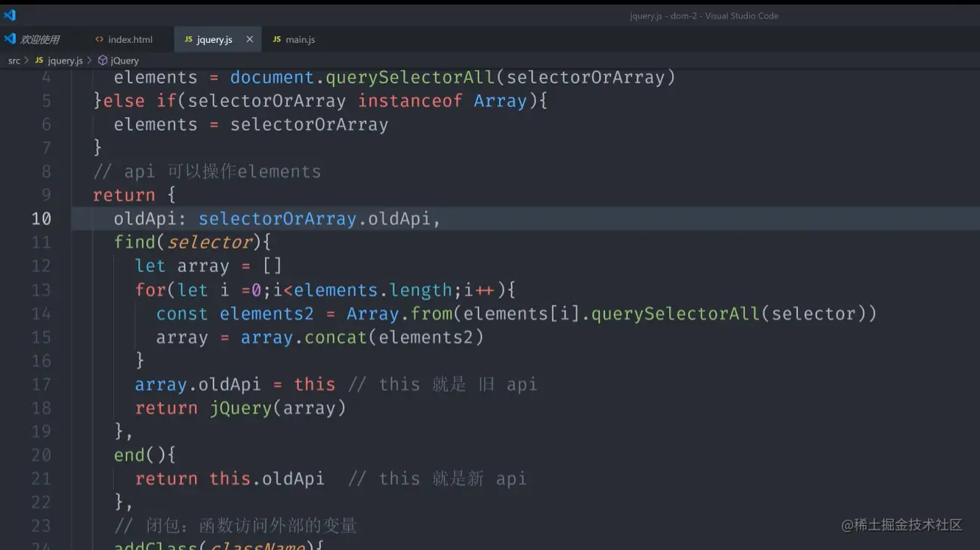Click line number 8 in the gutter

click(47, 171)
